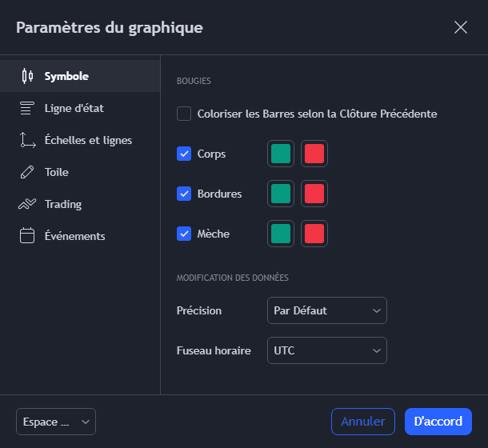This screenshot has width=488, height=448.
Task: Switch to the Trading settings tab
Action: click(63, 204)
